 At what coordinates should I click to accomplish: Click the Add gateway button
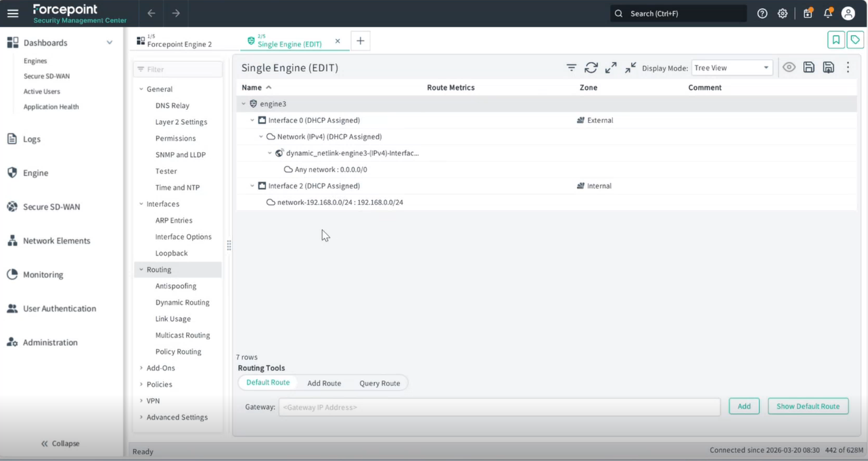744,406
